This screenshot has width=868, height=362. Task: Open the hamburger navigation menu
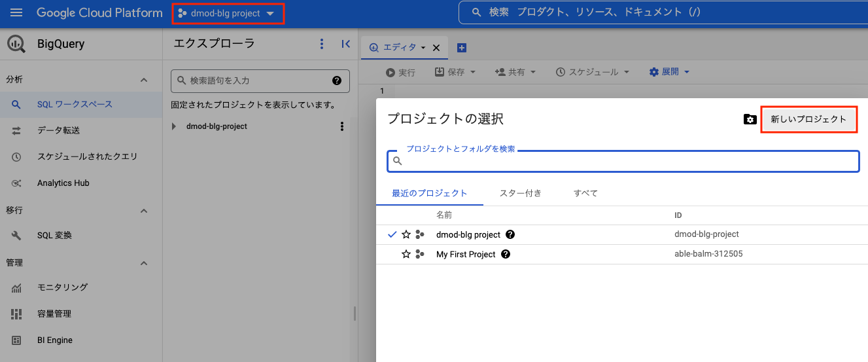16,13
